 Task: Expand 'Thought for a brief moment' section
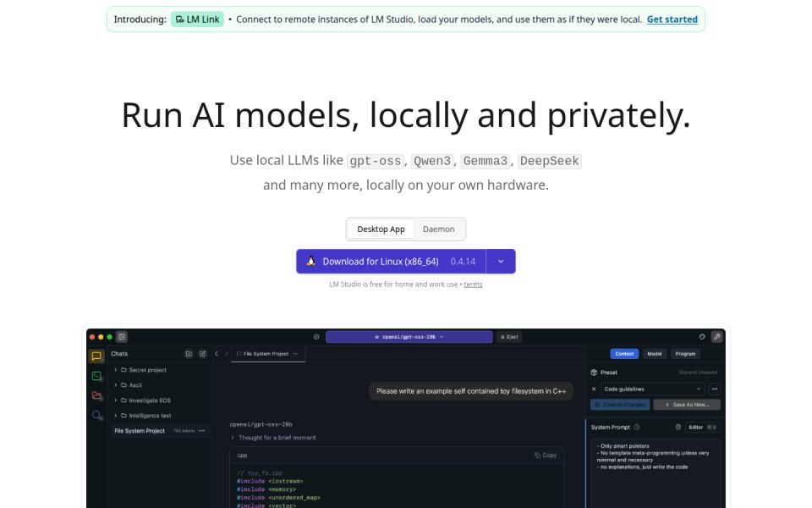[273, 438]
